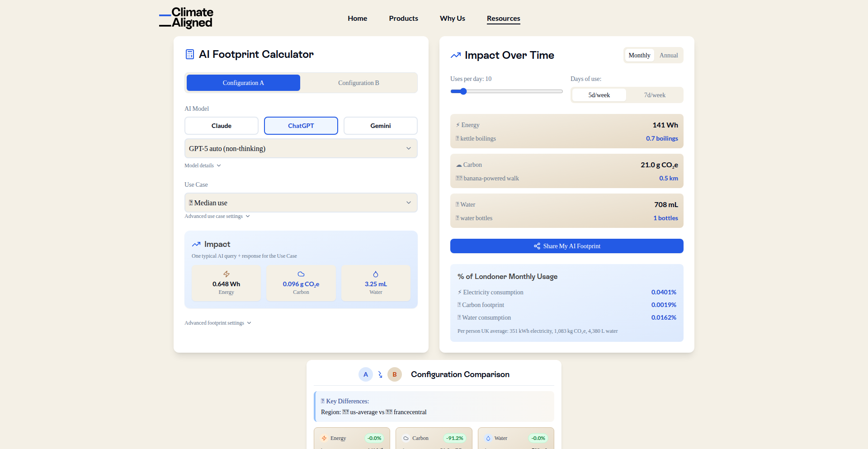The width and height of the screenshot is (868, 449).
Task: Click the 0.0019% carbon footprint value
Action: pos(664,305)
